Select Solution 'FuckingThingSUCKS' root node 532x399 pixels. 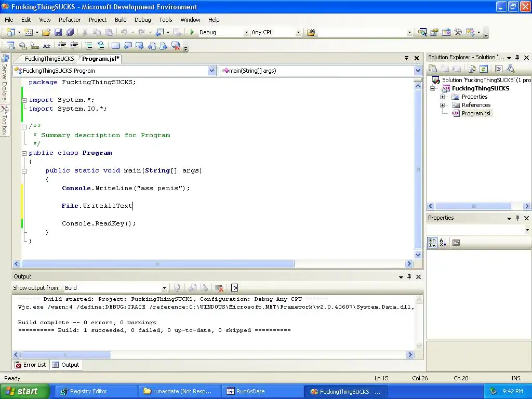tap(482, 80)
